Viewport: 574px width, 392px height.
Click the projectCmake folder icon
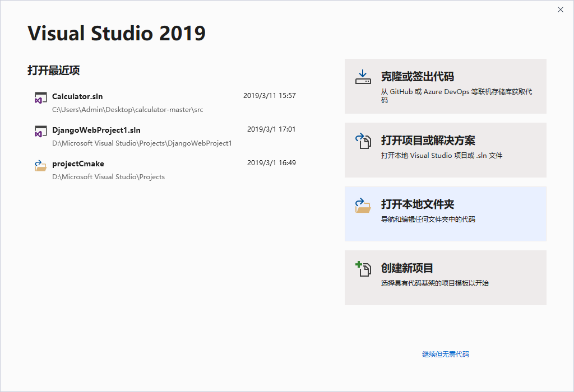click(40, 165)
